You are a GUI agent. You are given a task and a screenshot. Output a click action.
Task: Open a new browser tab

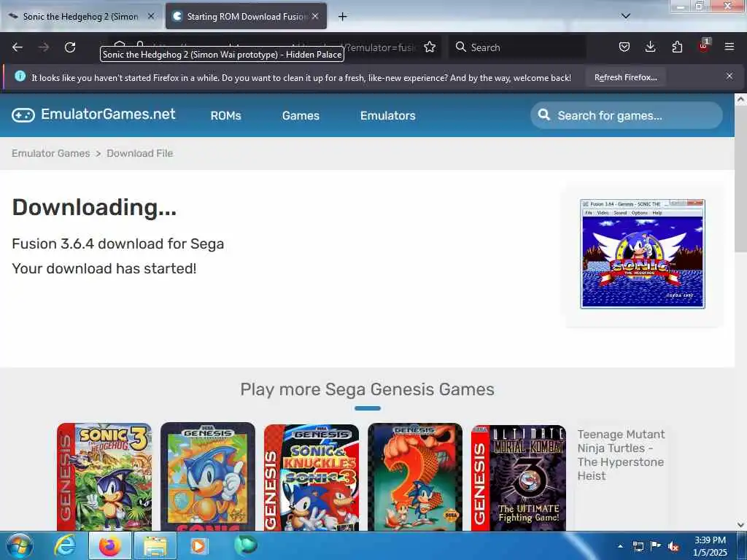[343, 17]
